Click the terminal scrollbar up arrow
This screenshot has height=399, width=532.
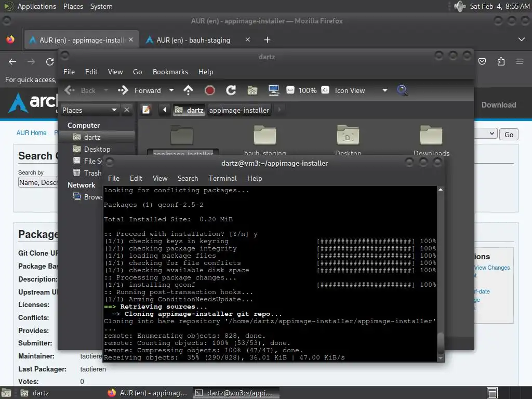[x=441, y=189]
